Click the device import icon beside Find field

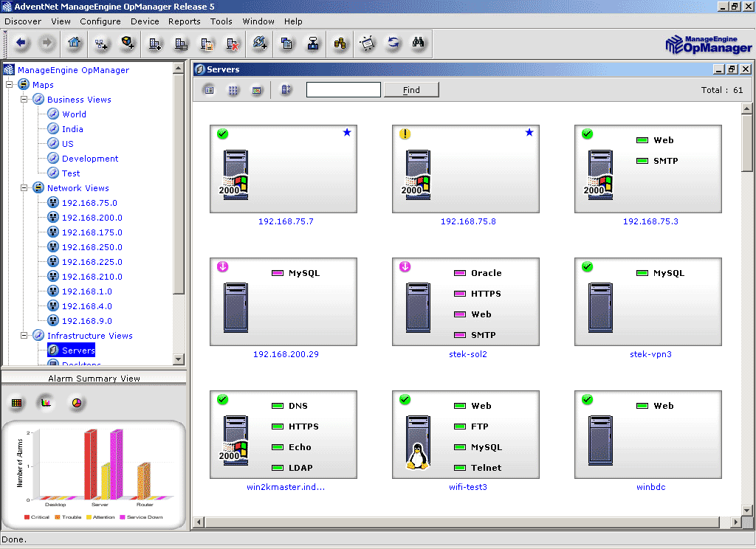pos(286,89)
